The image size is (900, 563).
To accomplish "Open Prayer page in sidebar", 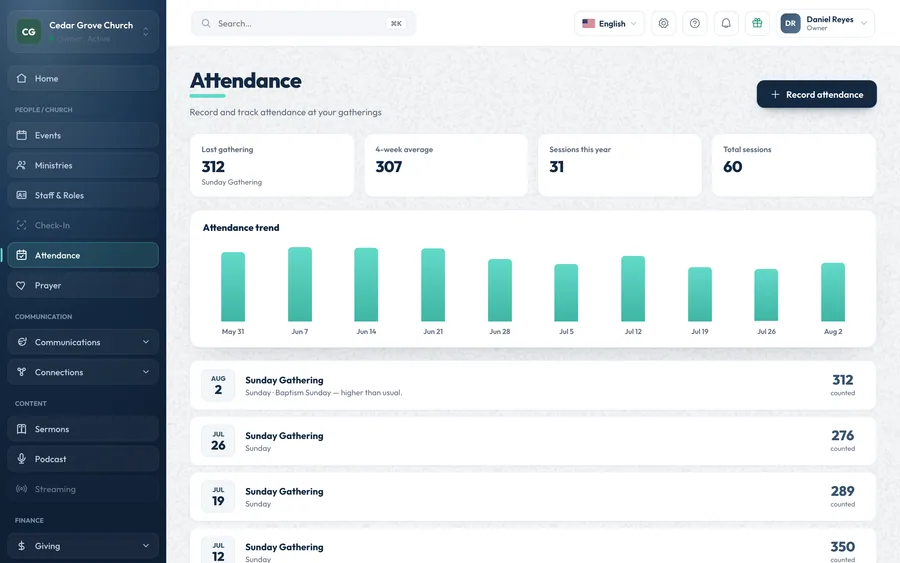I will point(83,285).
